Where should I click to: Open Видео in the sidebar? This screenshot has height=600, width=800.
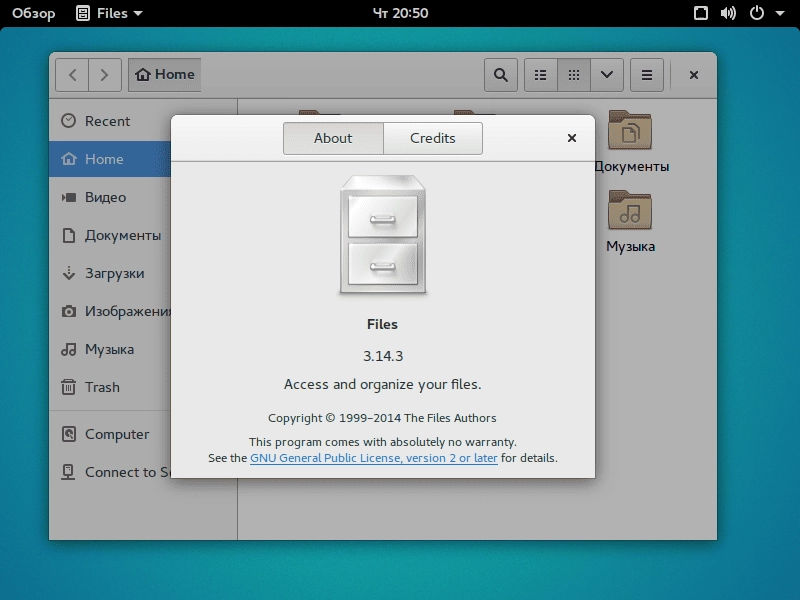110,197
